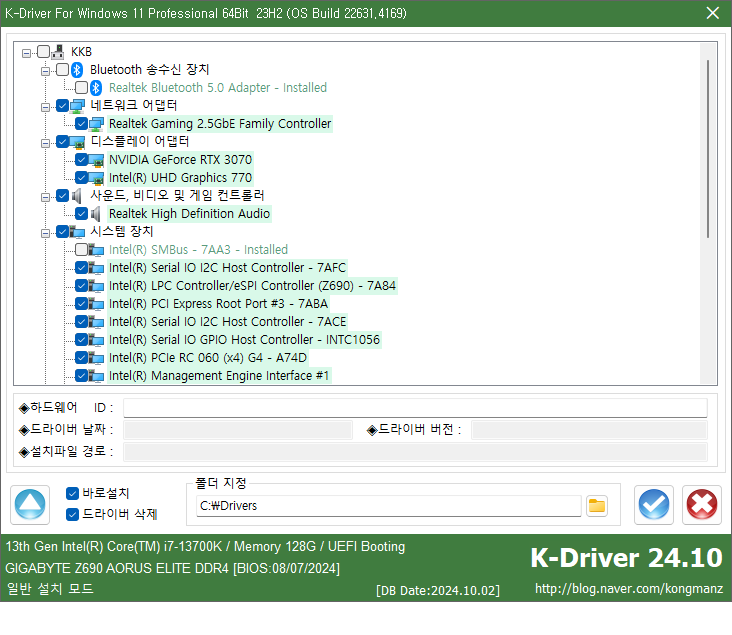This screenshot has height=635, width=732.
Task: Collapse the 시스템 장치 node
Action: point(45,233)
